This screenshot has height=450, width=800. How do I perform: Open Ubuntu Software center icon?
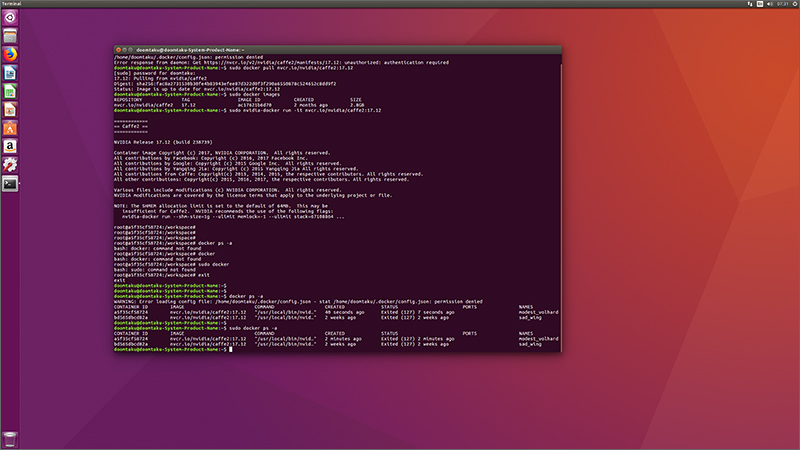coord(10,129)
